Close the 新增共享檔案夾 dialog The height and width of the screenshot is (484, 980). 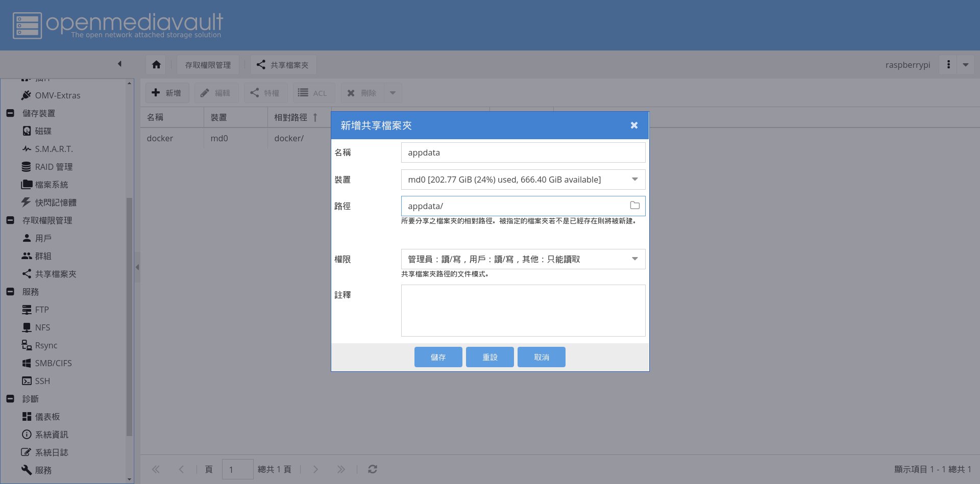point(634,125)
